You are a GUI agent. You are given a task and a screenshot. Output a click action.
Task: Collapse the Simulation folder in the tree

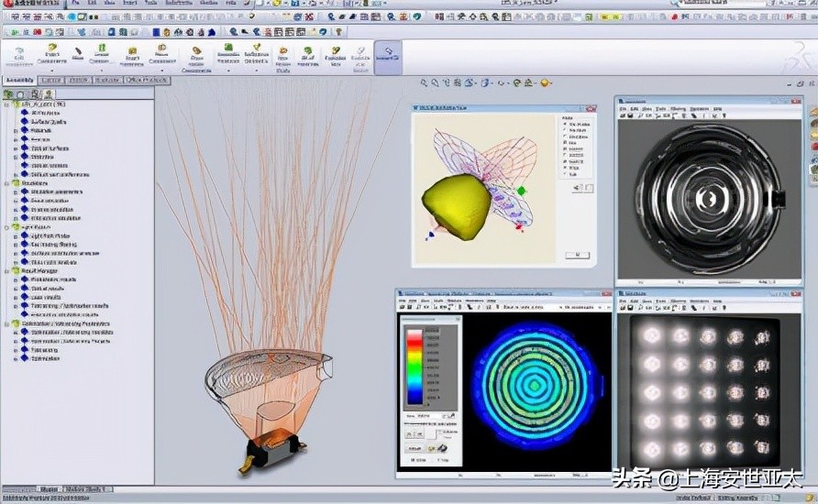[x=6, y=183]
